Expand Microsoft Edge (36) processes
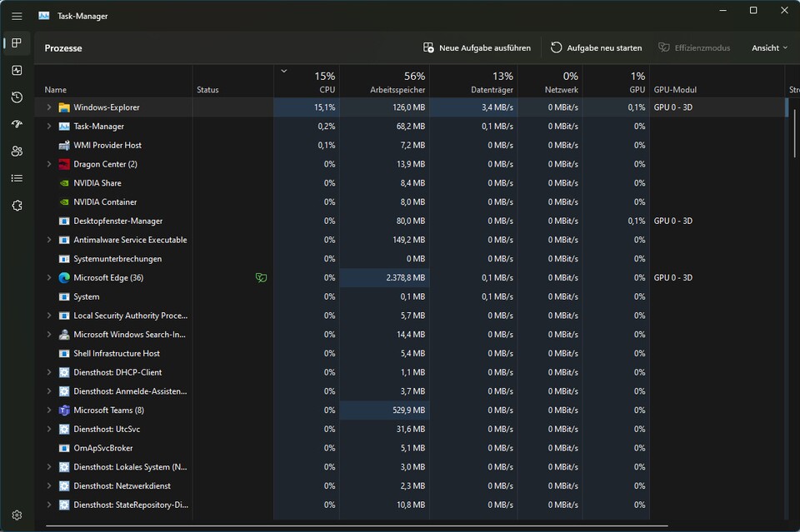The image size is (800, 532). click(49, 278)
